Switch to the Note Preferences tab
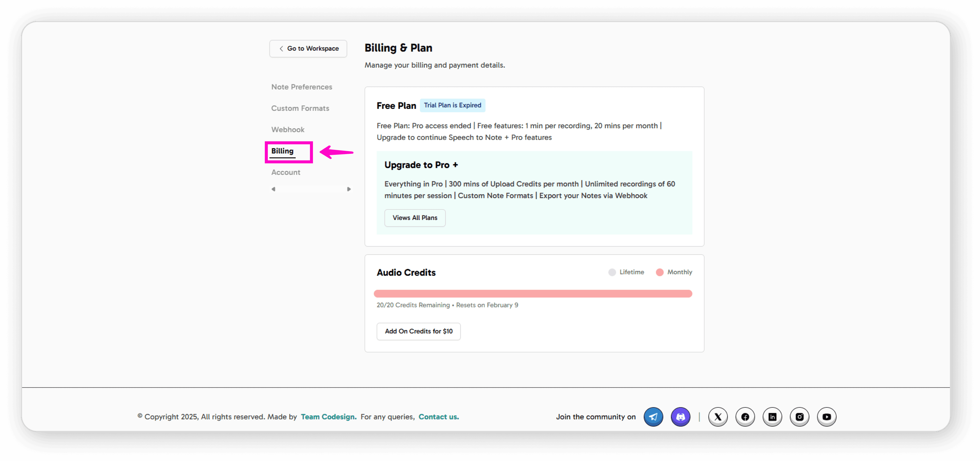 [301, 87]
